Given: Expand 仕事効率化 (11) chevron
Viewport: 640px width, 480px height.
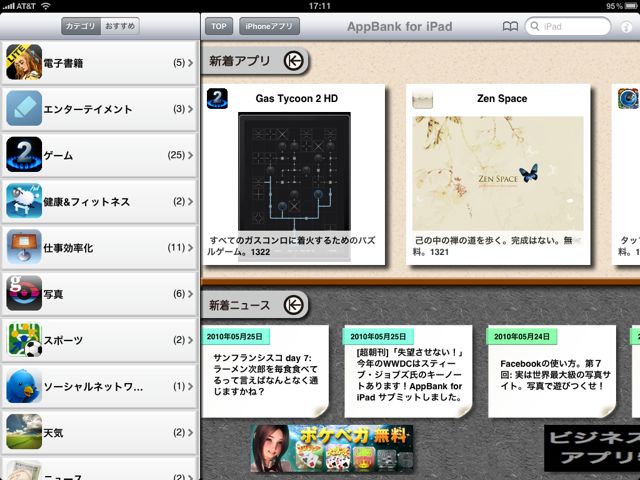Looking at the screenshot, I should (191, 247).
